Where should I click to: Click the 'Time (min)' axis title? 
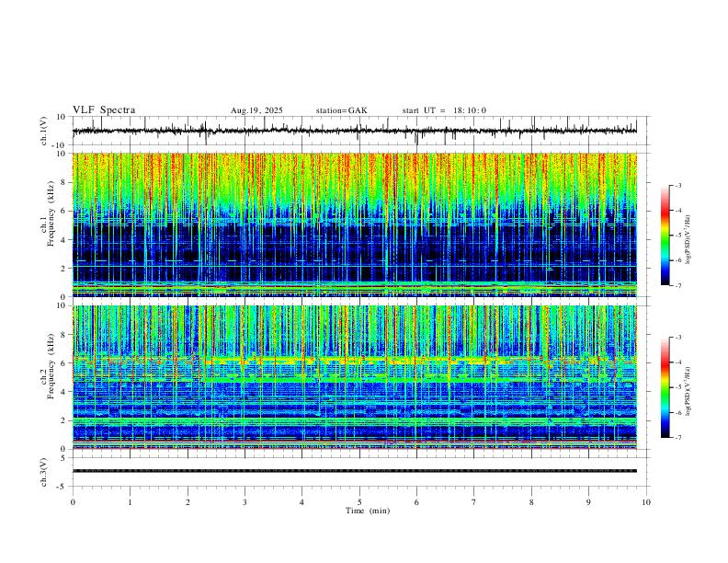(368, 511)
